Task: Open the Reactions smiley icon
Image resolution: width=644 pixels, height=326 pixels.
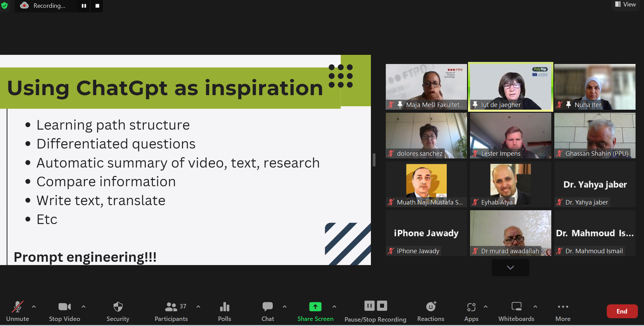Action: 431,307
